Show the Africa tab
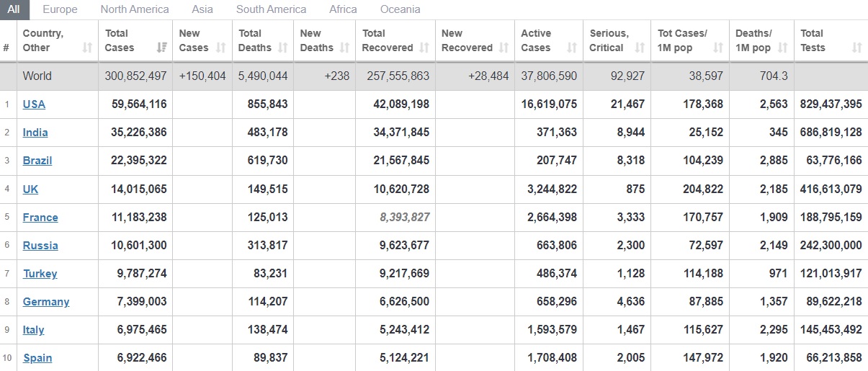868x371 pixels. tap(343, 9)
